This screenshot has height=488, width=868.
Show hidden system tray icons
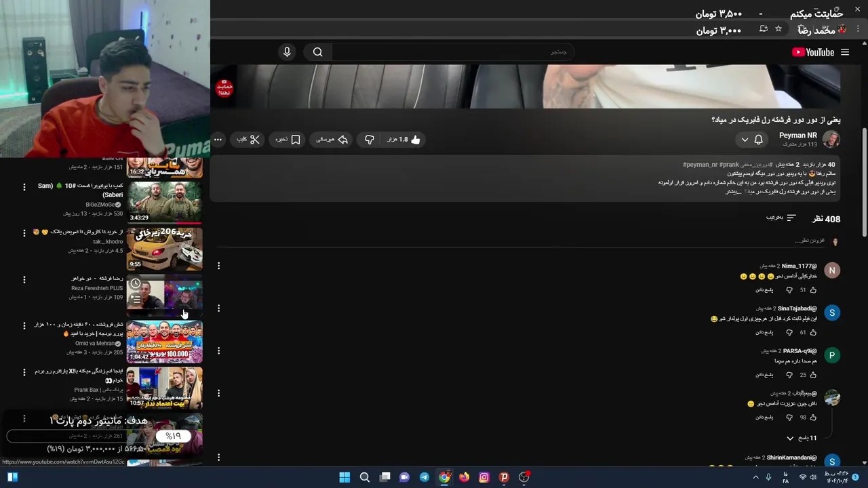point(755,477)
